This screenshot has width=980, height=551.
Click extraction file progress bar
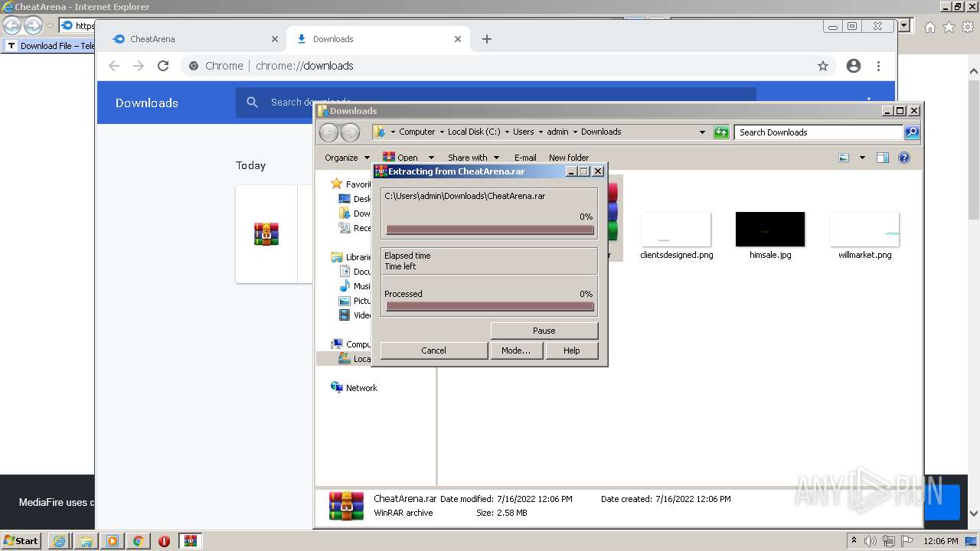(490, 230)
